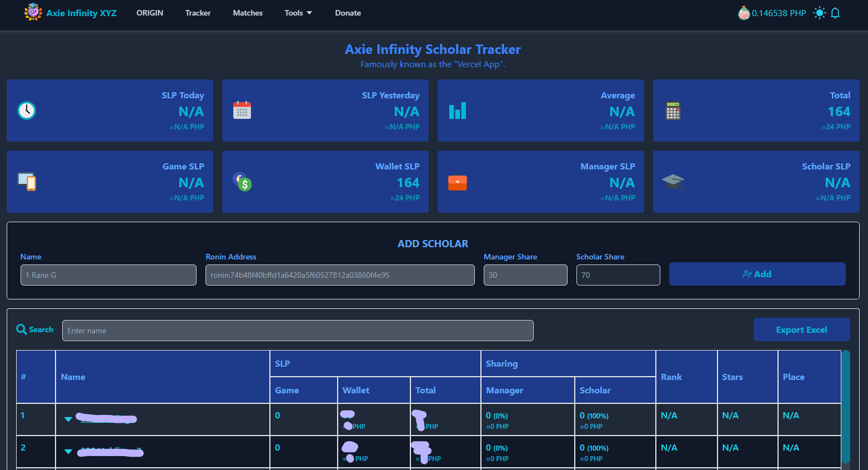Click Place N/A in row 2
This screenshot has height=470, width=868.
click(791, 447)
